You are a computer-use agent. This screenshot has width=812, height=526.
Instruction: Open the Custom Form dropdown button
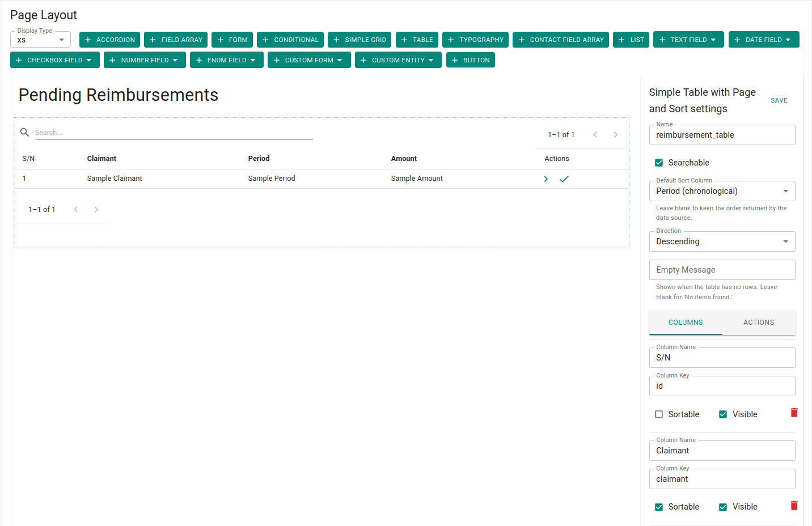click(x=309, y=60)
